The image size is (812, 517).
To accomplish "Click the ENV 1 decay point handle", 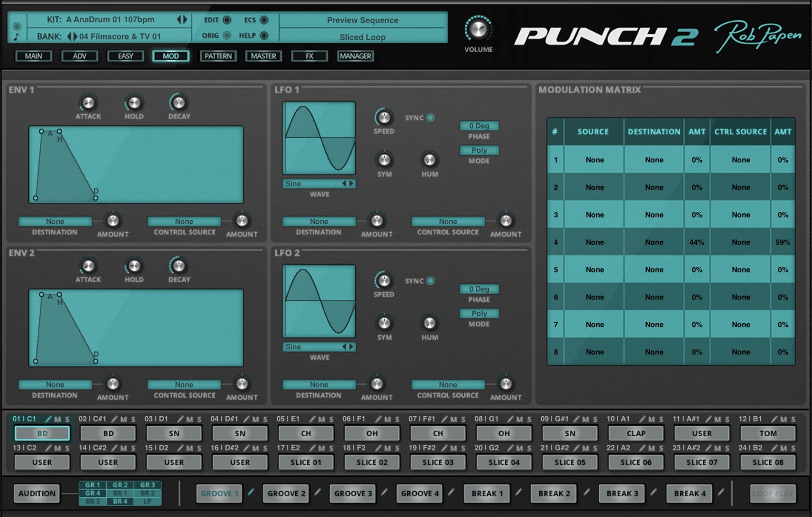I will pyautogui.click(x=96, y=198).
